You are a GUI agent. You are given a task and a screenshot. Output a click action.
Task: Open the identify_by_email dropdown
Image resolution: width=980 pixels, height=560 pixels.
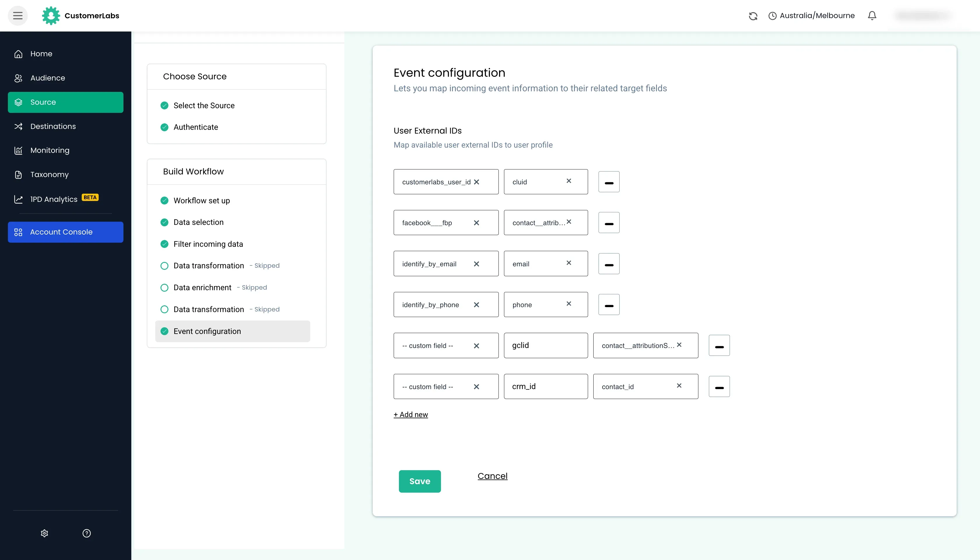point(446,263)
